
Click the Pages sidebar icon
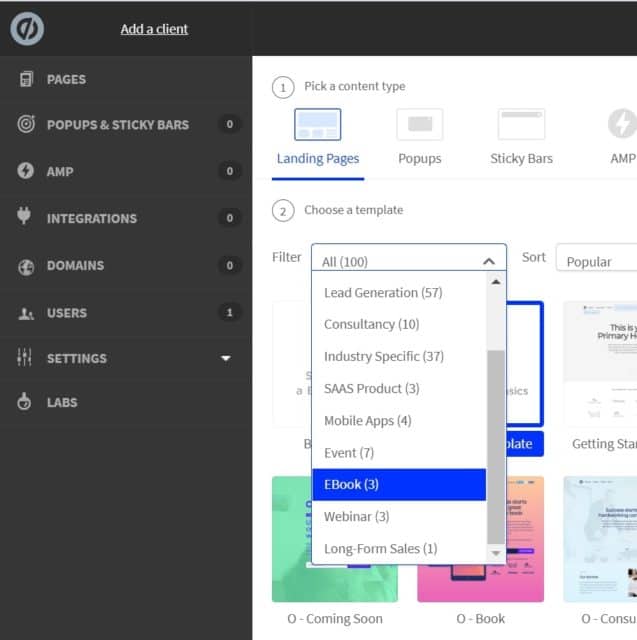(x=26, y=79)
